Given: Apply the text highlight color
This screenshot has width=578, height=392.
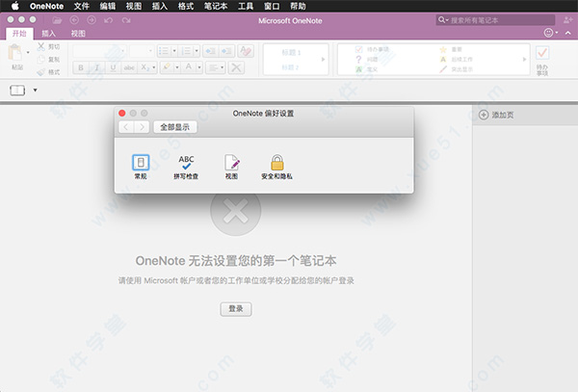Looking at the screenshot, I should coord(167,67).
